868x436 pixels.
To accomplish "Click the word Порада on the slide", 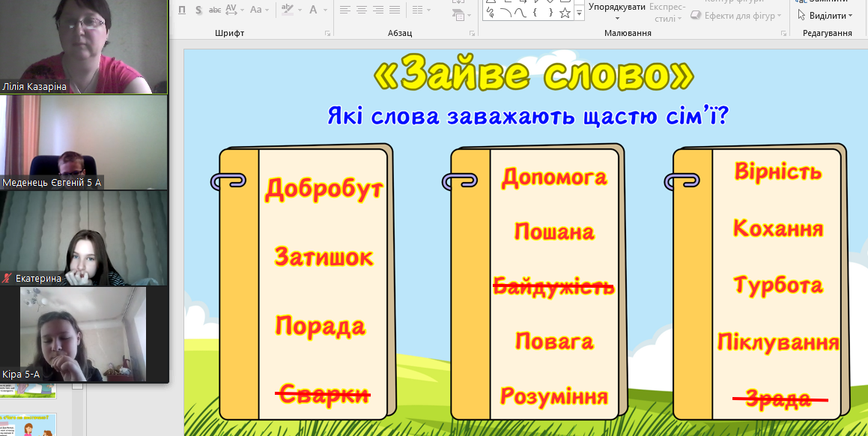I will click(321, 326).
